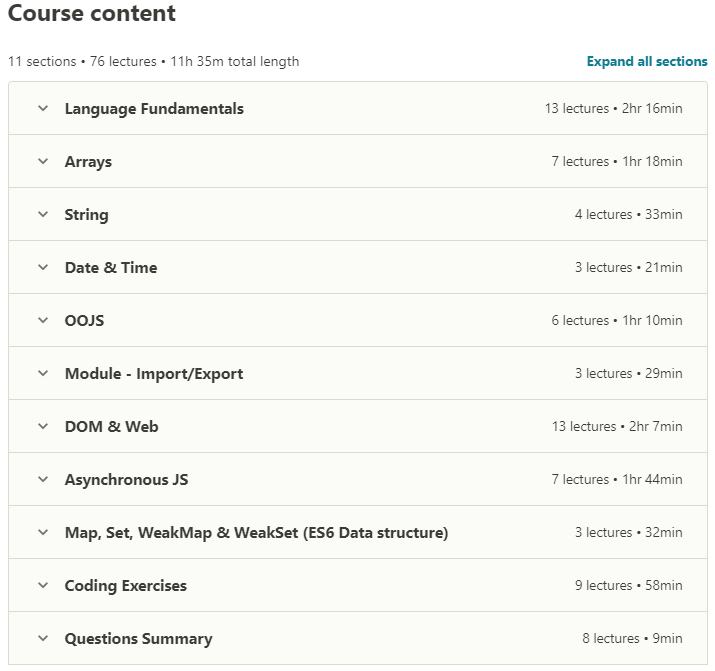Click the Questions Summary chevron icon
Screen dimensions: 715x671
point(43,638)
